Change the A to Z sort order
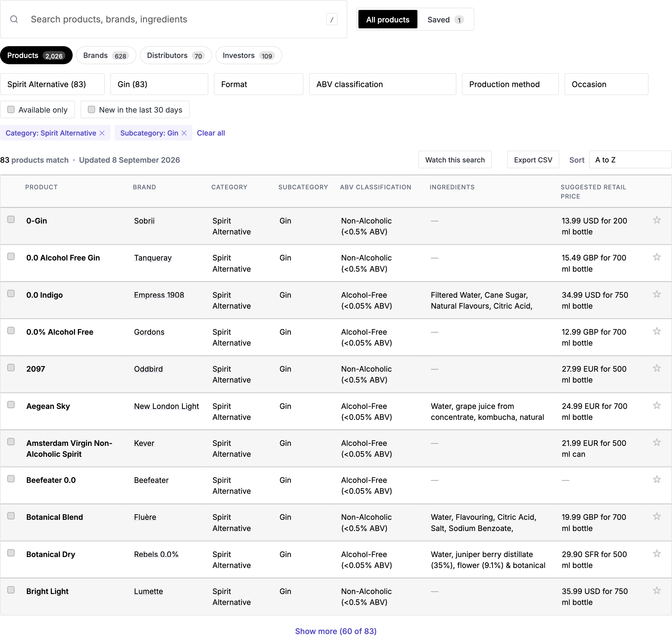The height and width of the screenshot is (638, 672). pos(630,160)
